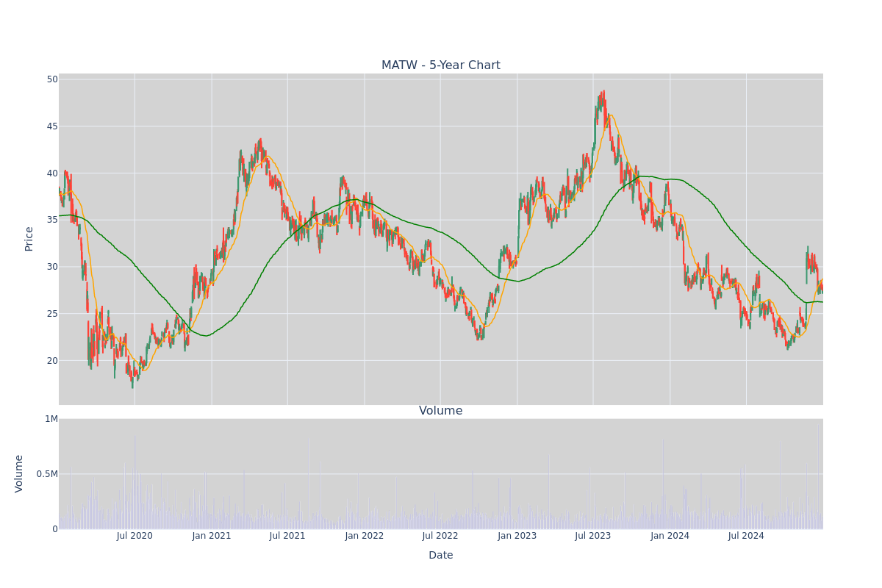The image size is (882, 588).
Task: Click the '1M' volume tick label
Action: 51,419
